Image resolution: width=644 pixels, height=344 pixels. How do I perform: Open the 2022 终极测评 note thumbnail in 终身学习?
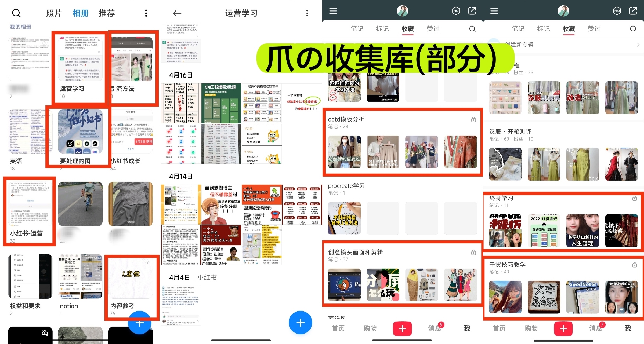pos(544,231)
